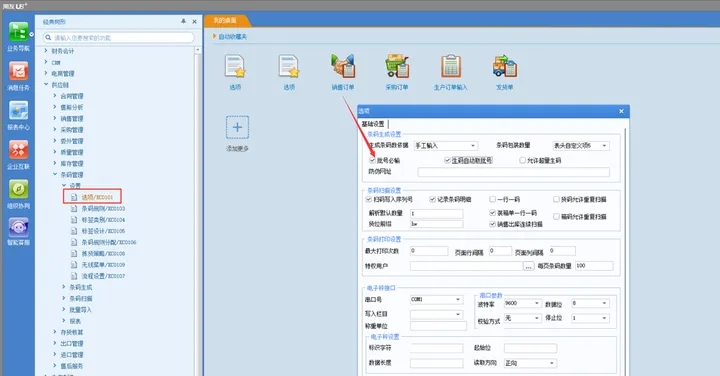
Task: Open the 企业互联 sidebar icon
Action: [18, 150]
